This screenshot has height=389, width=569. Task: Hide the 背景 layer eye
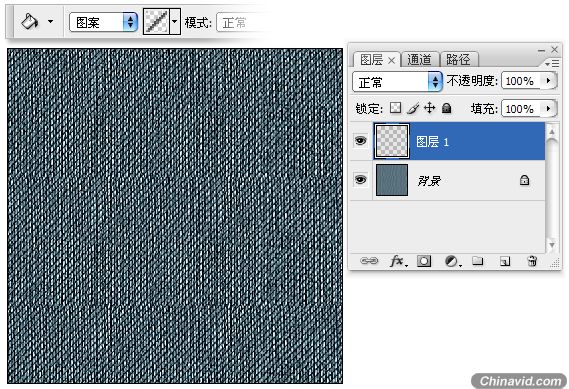point(360,180)
